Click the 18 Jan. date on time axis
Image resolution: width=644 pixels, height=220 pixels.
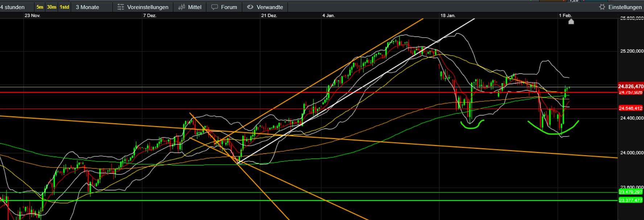(x=448, y=16)
